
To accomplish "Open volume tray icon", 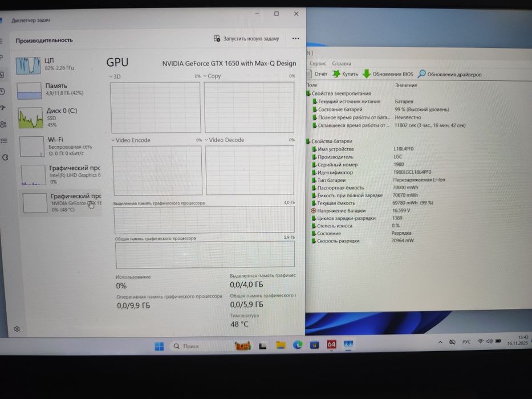I will pyautogui.click(x=489, y=341).
